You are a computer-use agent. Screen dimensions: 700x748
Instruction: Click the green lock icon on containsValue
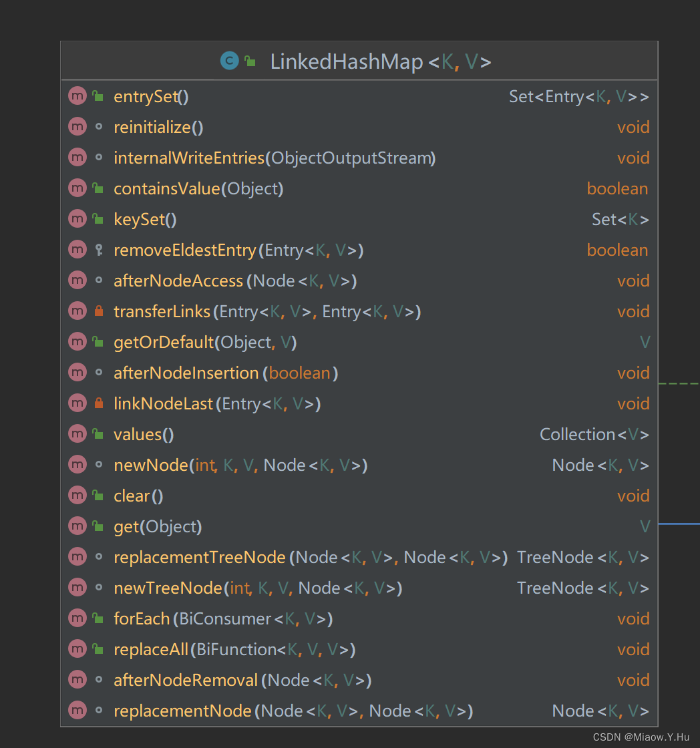pyautogui.click(x=98, y=188)
